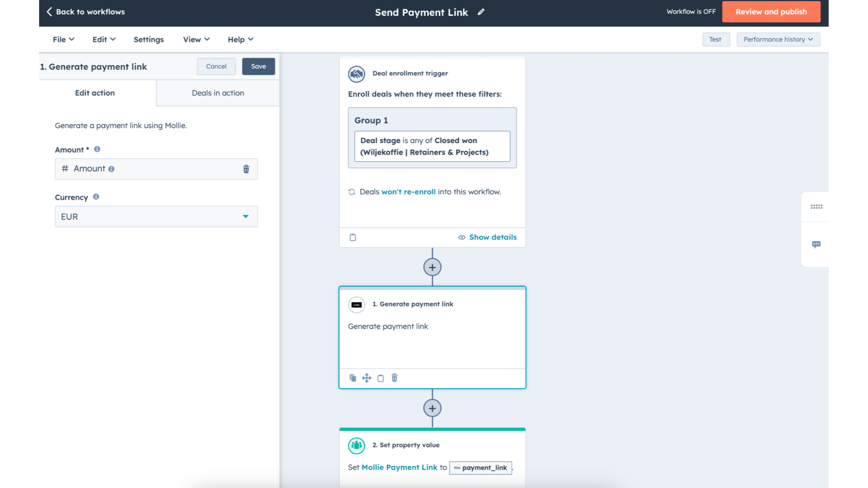
Task: Add action with plus below enrollment trigger
Action: [432, 267]
